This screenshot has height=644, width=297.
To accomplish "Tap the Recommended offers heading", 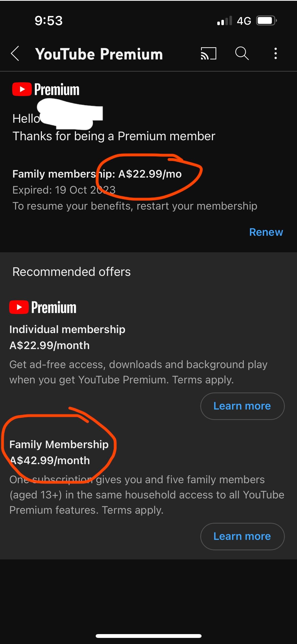I will (72, 272).
